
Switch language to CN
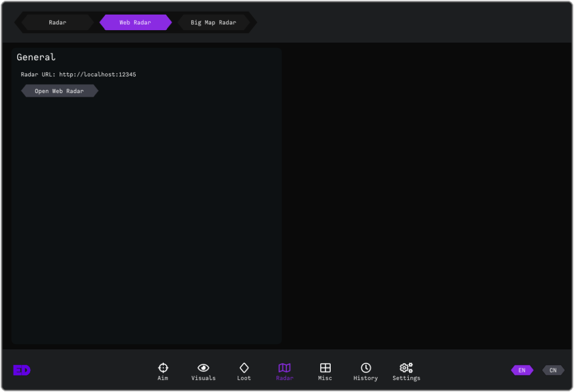(553, 370)
